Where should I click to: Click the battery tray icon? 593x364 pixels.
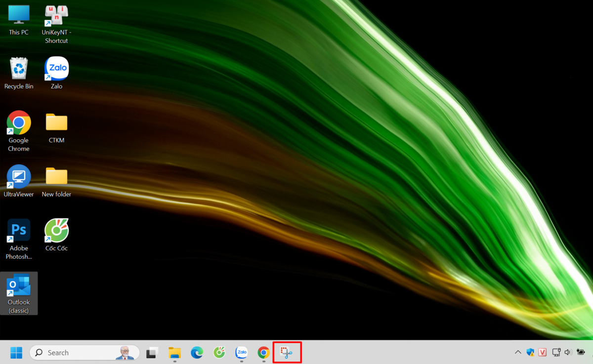tap(581, 353)
